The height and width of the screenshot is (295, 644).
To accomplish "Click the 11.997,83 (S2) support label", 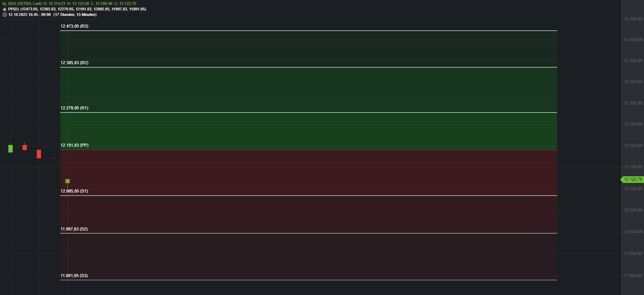I will (x=74, y=229).
